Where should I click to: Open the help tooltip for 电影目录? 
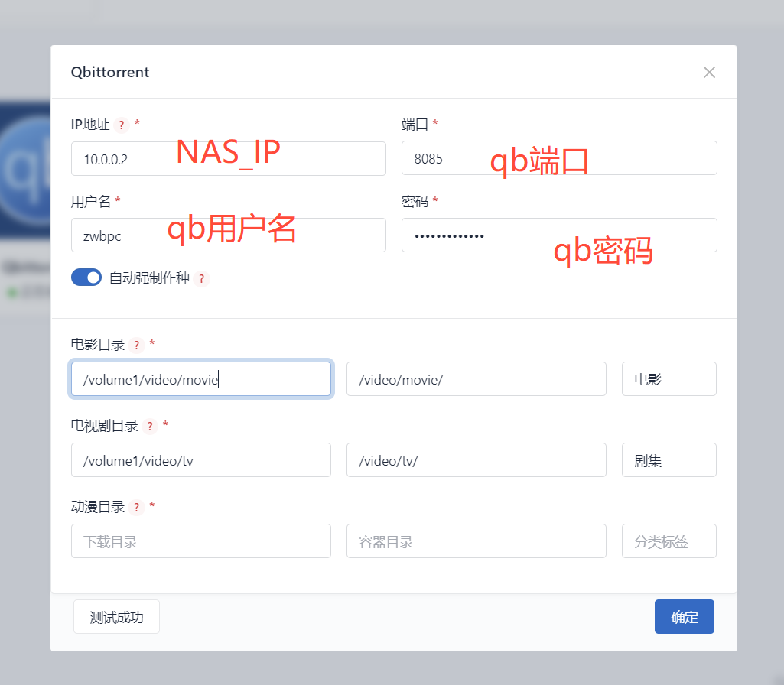136,346
